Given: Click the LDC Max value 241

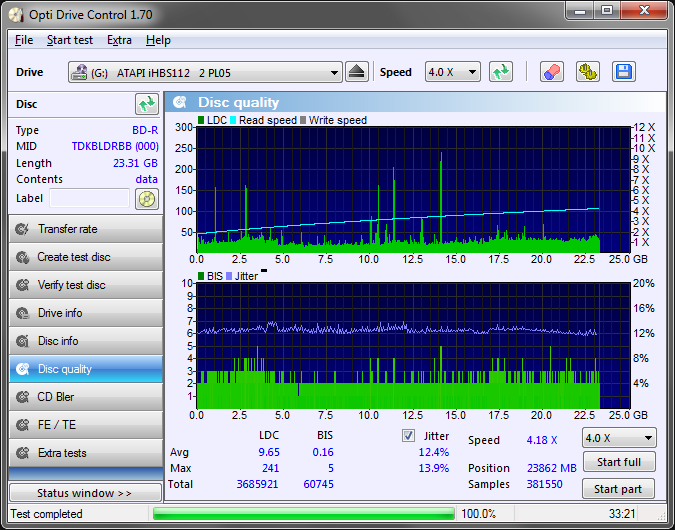Looking at the screenshot, I should (x=270, y=468).
